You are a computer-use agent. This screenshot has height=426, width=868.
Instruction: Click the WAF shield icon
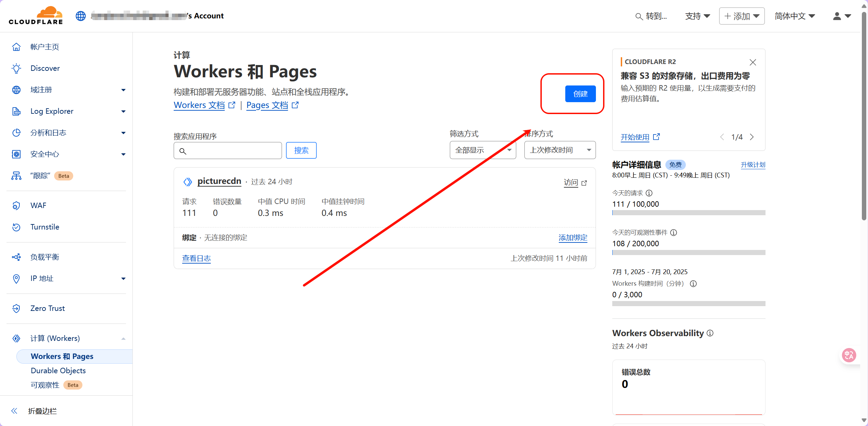click(16, 206)
